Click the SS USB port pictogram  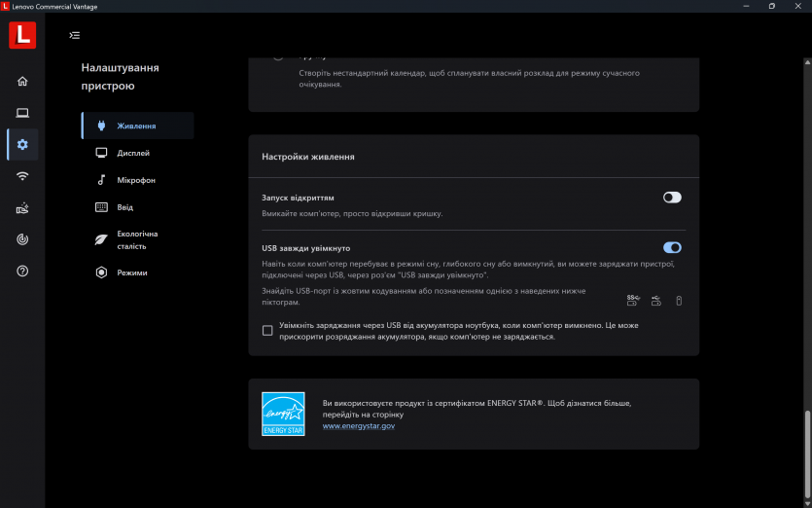coord(633,301)
